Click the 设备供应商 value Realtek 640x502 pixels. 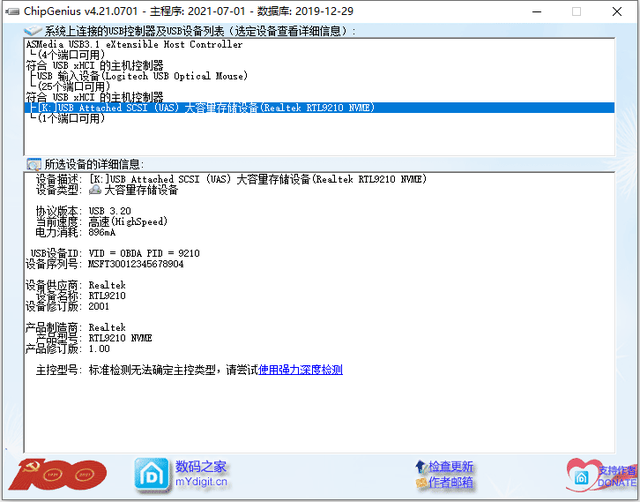pyautogui.click(x=107, y=285)
